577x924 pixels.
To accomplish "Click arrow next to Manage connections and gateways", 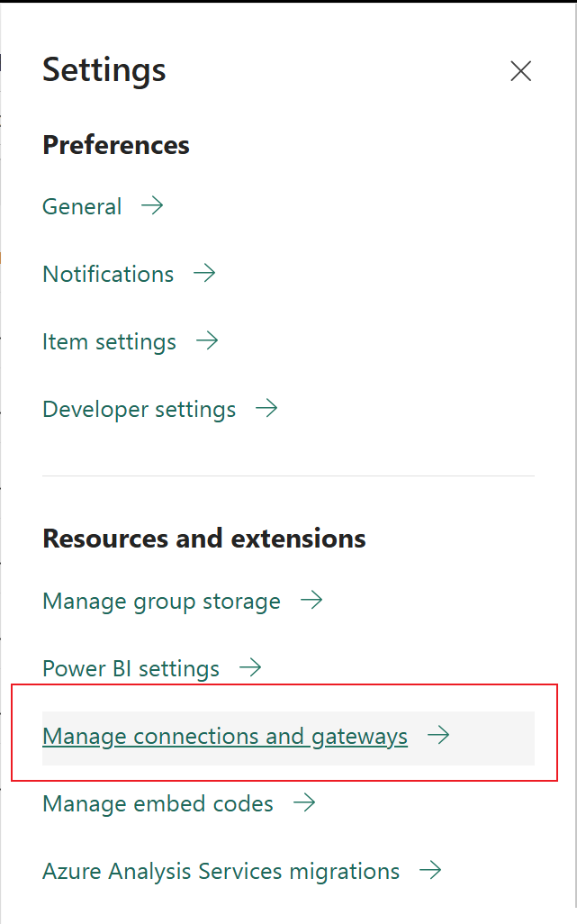I will (438, 736).
